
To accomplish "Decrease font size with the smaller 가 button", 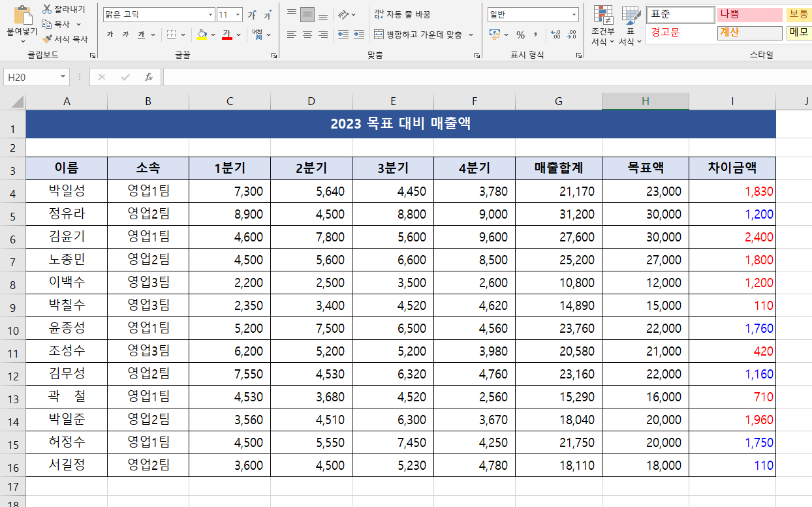I will tap(268, 14).
